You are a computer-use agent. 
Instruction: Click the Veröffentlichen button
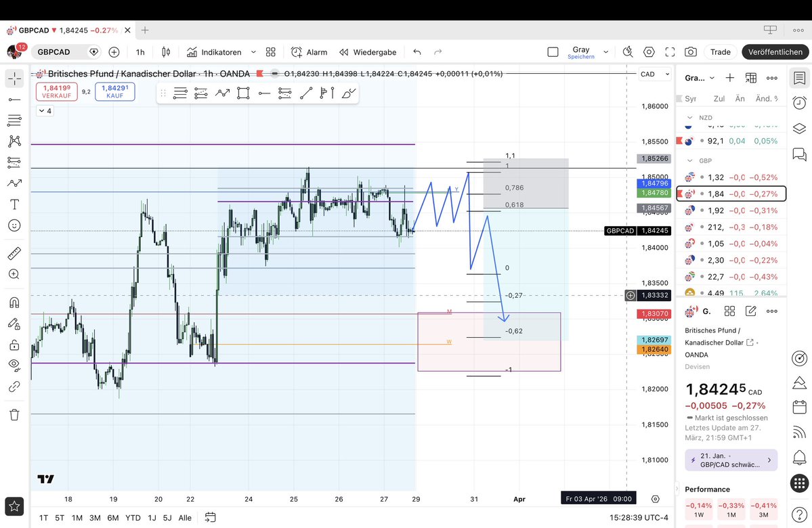coord(775,52)
